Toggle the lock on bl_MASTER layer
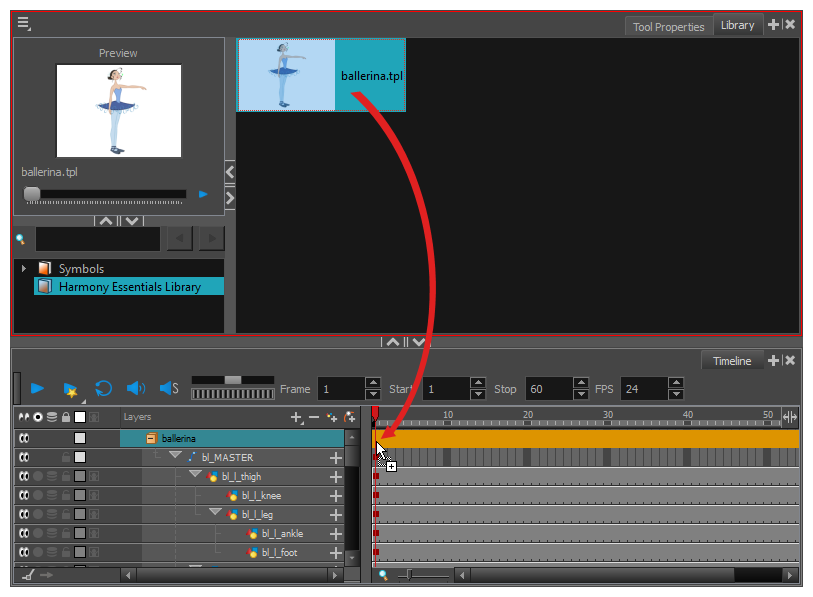The height and width of the screenshot is (597, 813). coord(66,457)
